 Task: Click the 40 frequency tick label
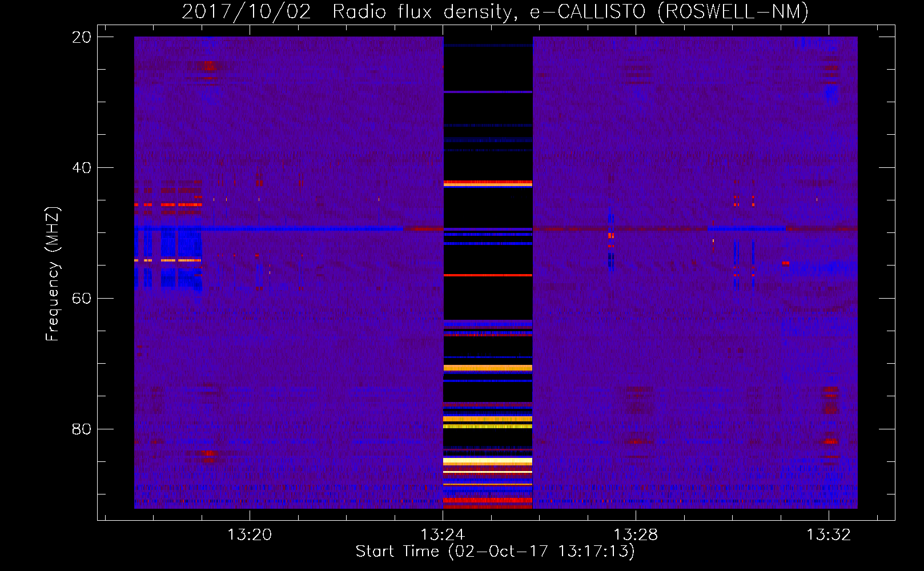pyautogui.click(x=82, y=168)
